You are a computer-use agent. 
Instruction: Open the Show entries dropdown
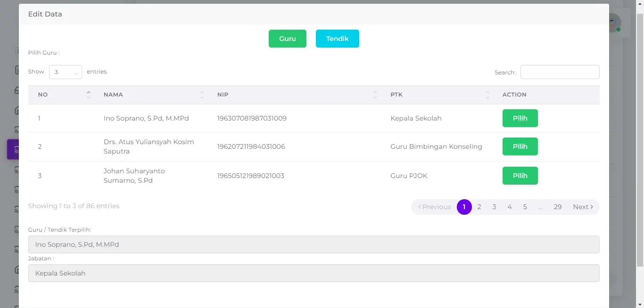tap(66, 72)
